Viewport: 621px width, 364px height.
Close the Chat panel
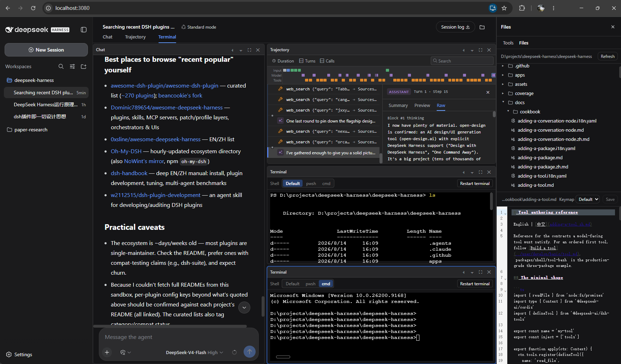(x=258, y=50)
